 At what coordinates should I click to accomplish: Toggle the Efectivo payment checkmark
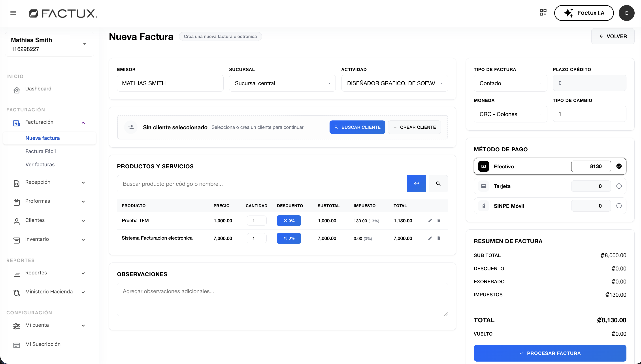[619, 166]
